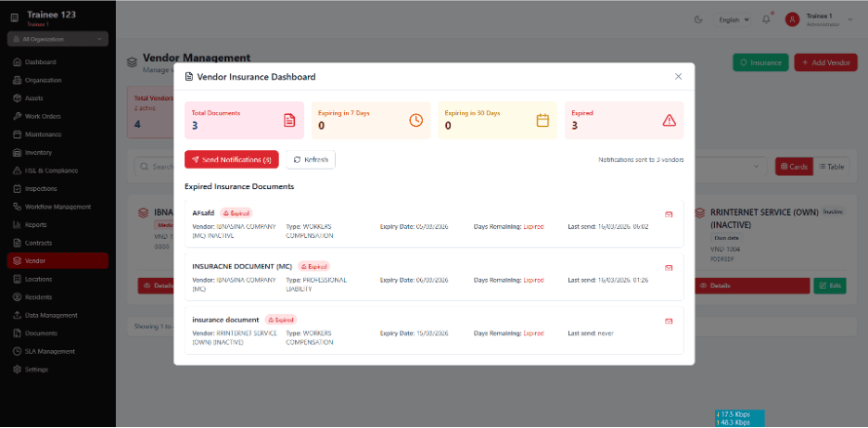Go to Assets in the sidebar
Screen dimensions: 868x428
point(57,98)
